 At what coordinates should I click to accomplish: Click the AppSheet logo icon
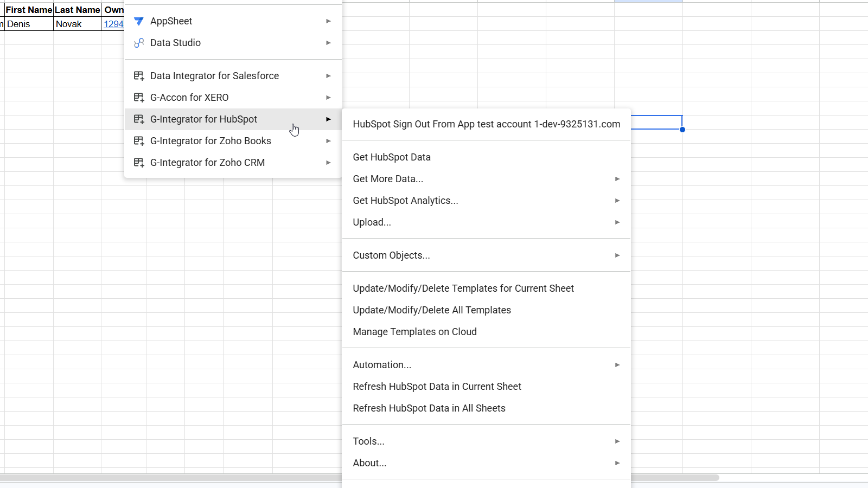click(x=139, y=21)
